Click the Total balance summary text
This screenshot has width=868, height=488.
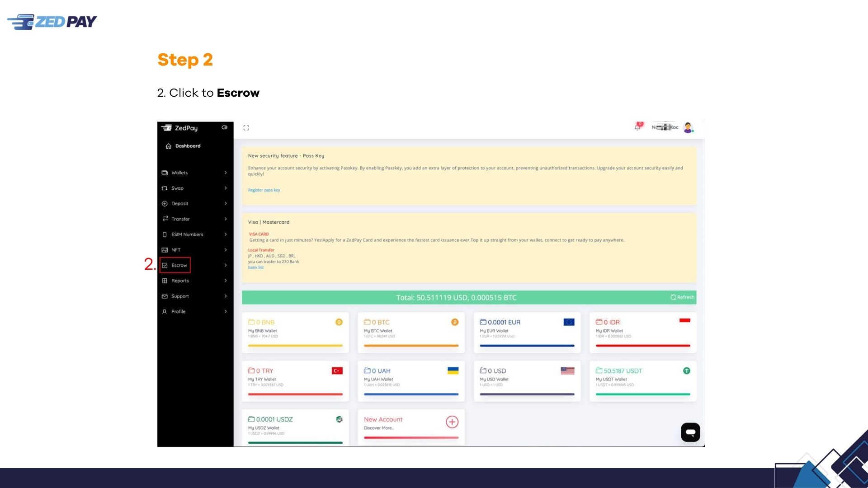click(456, 297)
